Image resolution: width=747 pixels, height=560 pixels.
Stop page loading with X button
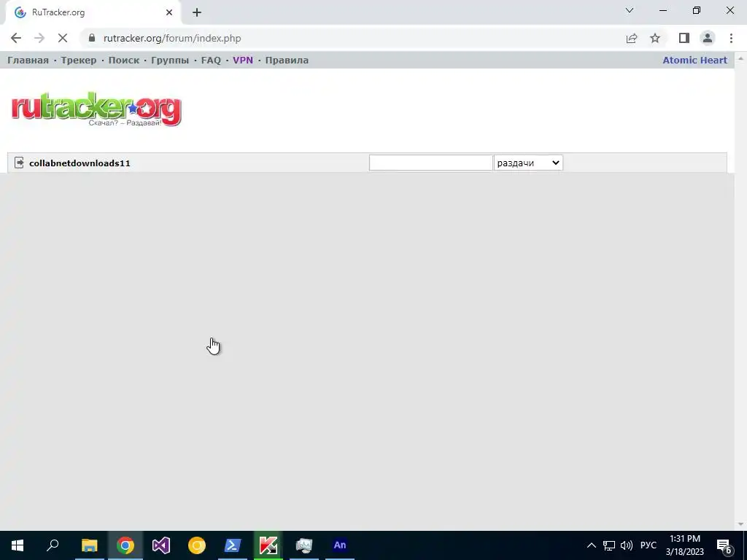[63, 38]
